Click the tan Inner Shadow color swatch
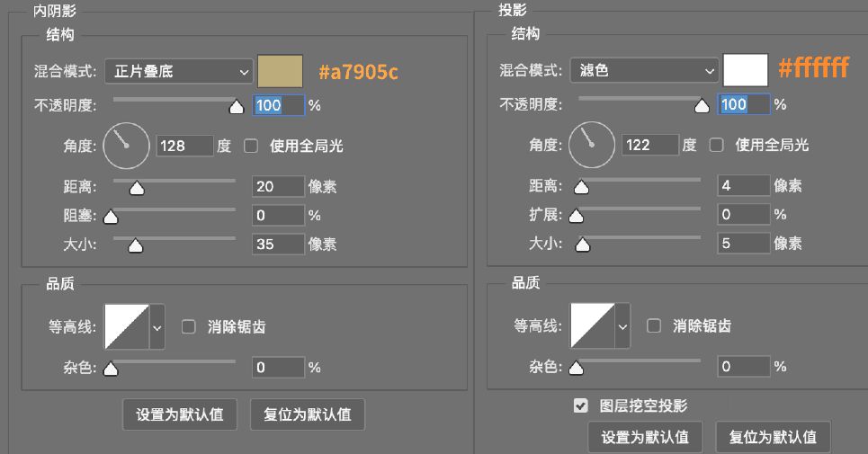This screenshot has height=454, width=868. (280, 71)
